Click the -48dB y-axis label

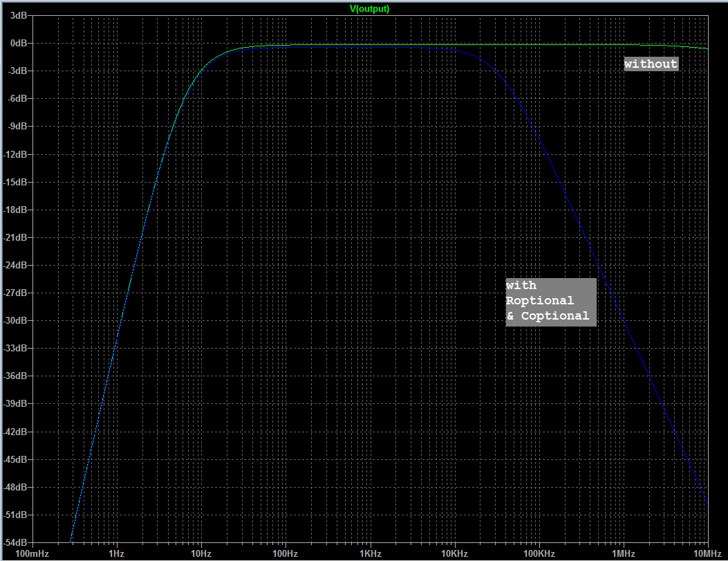[x=15, y=488]
